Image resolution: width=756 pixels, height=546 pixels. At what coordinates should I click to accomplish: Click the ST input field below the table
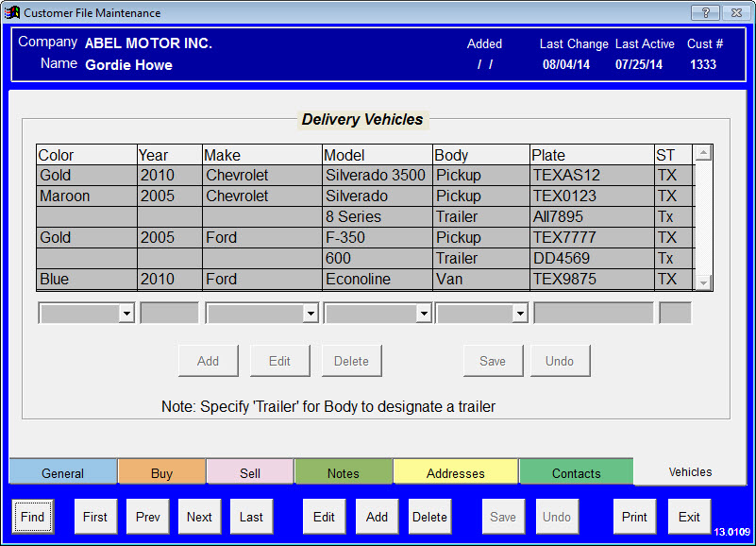(675, 314)
